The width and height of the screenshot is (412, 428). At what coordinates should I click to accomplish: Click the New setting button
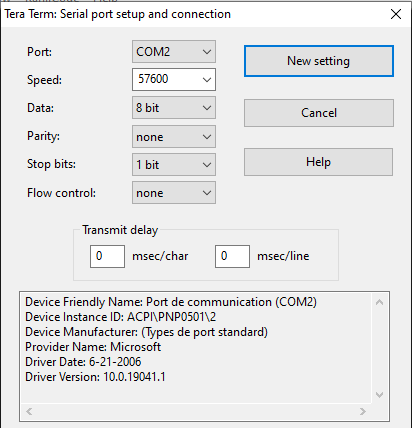(319, 61)
